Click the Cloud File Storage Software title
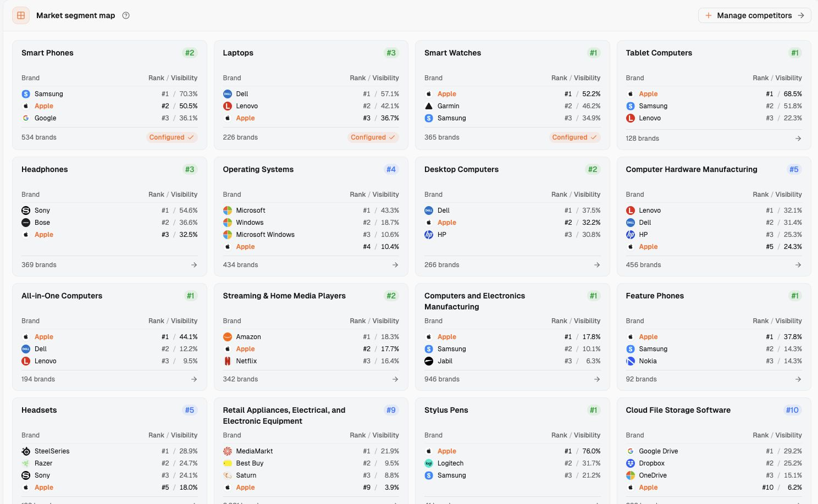The width and height of the screenshot is (818, 504). (x=678, y=410)
